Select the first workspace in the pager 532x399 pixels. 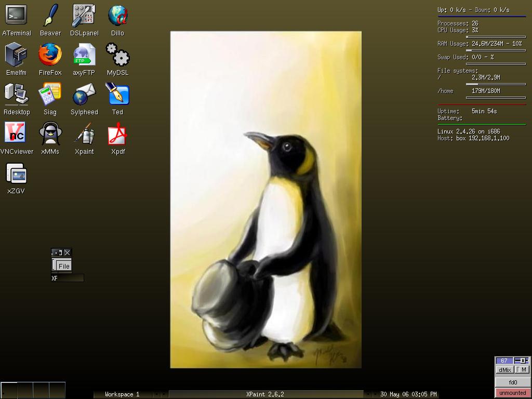click(9, 390)
